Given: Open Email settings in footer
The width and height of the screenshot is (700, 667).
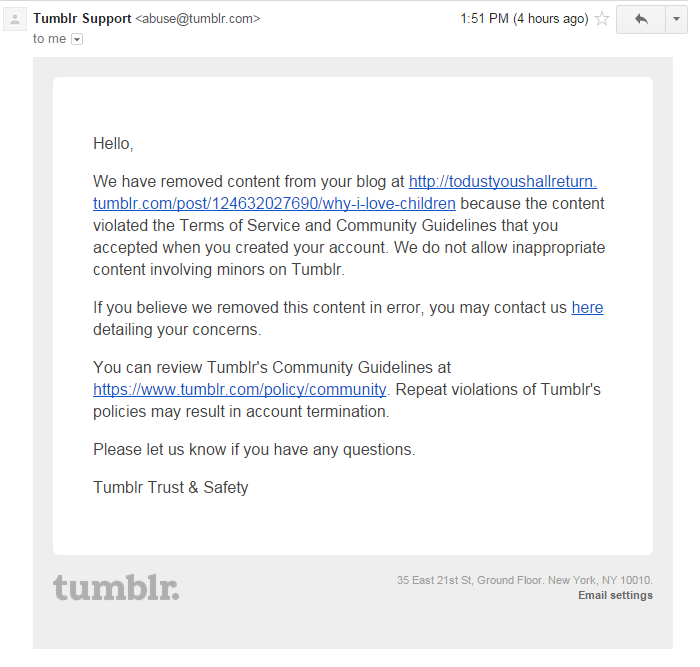Looking at the screenshot, I should tap(615, 595).
